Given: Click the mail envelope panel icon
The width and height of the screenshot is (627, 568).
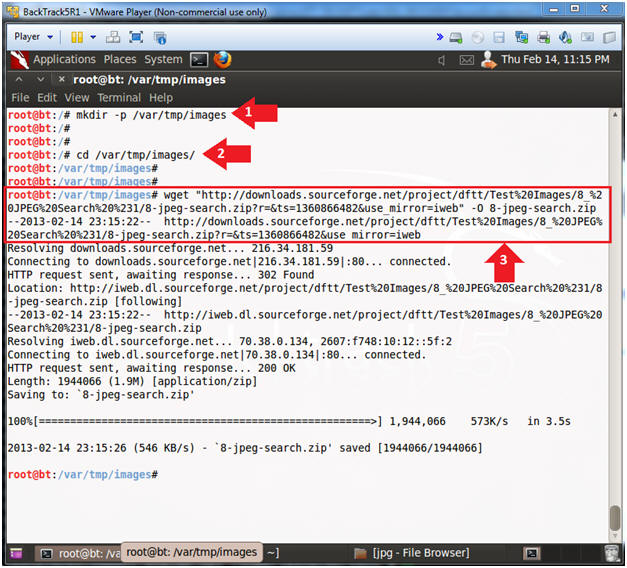Looking at the screenshot, I should click(466, 60).
